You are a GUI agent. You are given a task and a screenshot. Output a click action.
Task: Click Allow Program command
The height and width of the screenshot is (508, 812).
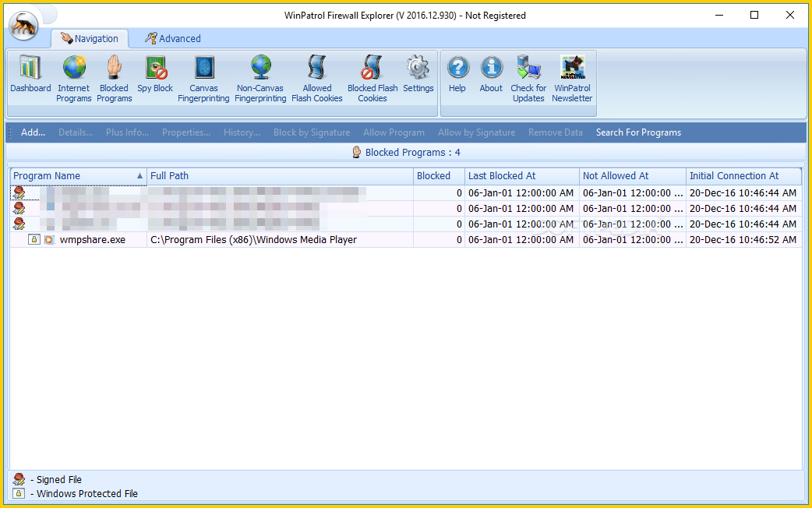[x=394, y=132]
